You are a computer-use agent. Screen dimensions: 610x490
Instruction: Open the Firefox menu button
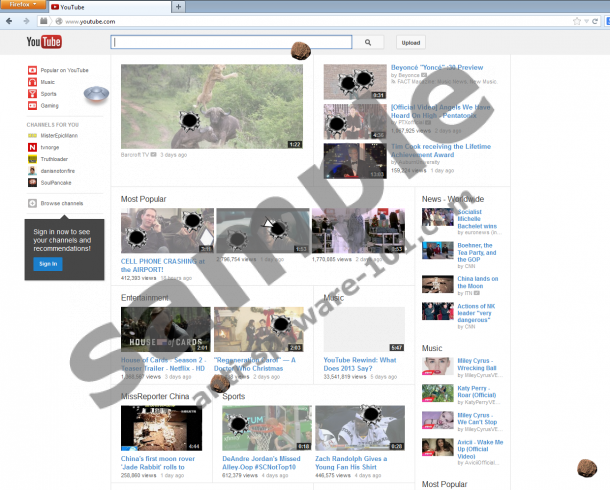[22, 6]
